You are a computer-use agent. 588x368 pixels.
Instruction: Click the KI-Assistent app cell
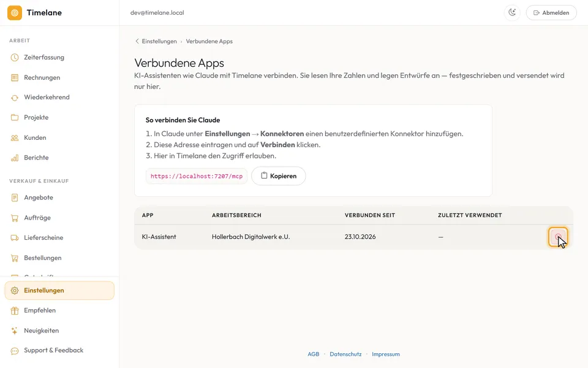point(159,237)
